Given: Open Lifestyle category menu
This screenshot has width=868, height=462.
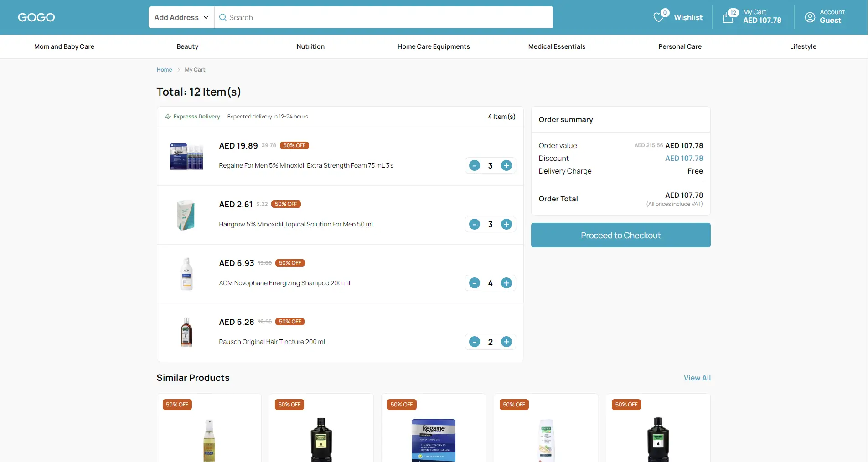Looking at the screenshot, I should (x=803, y=46).
